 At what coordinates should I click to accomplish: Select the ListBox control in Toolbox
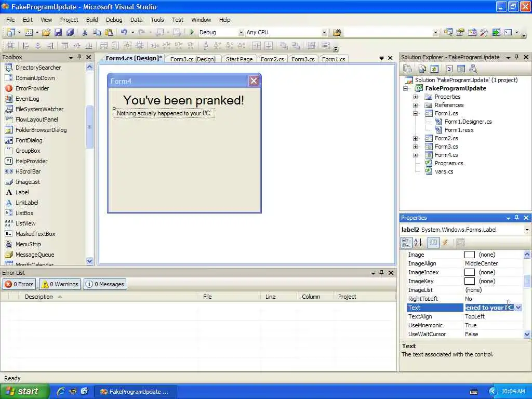(x=24, y=212)
